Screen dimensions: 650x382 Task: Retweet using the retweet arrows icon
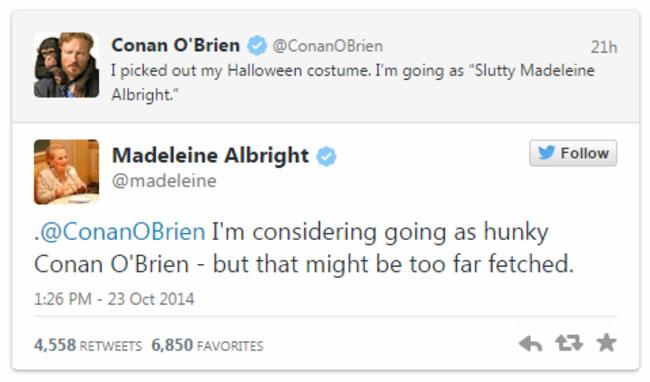569,343
